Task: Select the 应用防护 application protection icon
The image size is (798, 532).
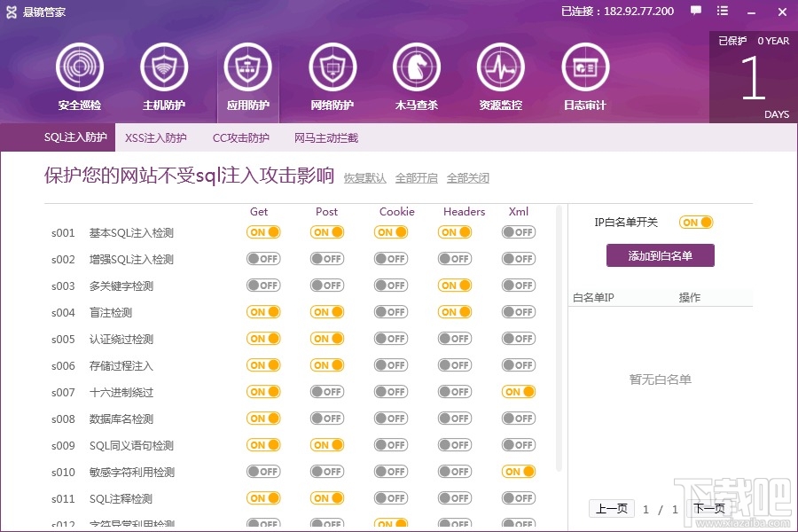Action: pyautogui.click(x=248, y=67)
